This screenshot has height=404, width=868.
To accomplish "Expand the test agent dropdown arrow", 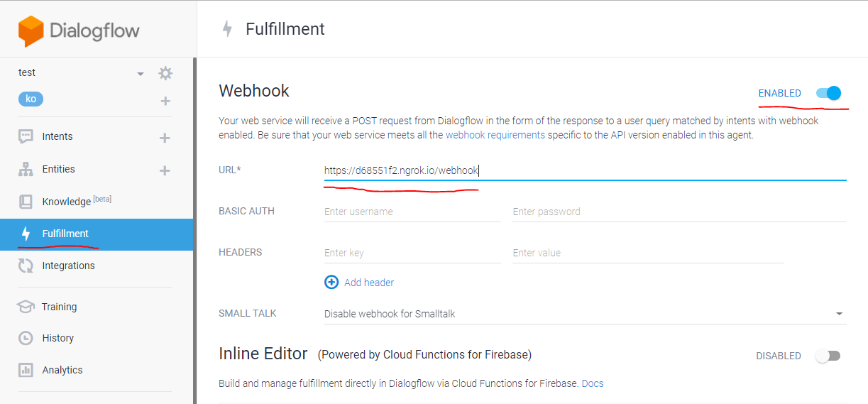I will pyautogui.click(x=140, y=74).
